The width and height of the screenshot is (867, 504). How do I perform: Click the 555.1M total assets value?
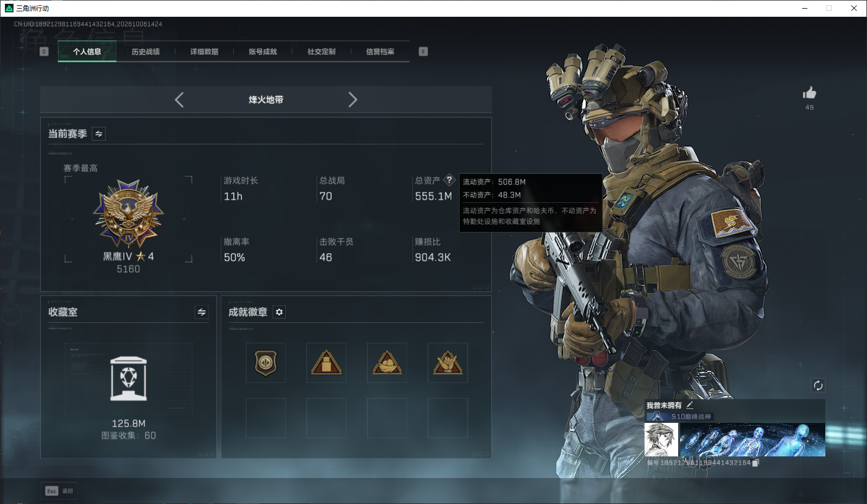[x=433, y=196]
